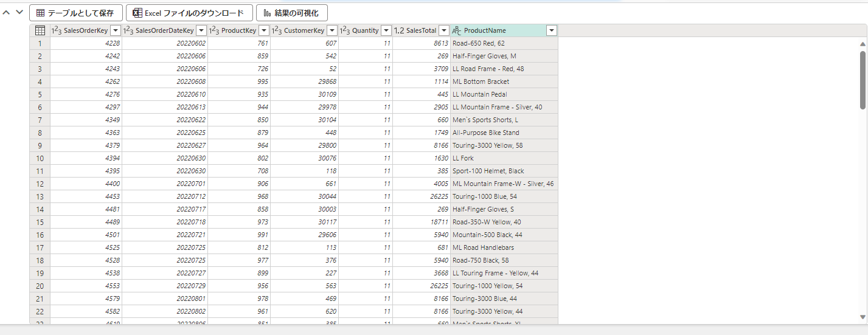This screenshot has height=335, width=868.
Task: Click cell Road-650 Red, 62
Action: click(x=504, y=43)
